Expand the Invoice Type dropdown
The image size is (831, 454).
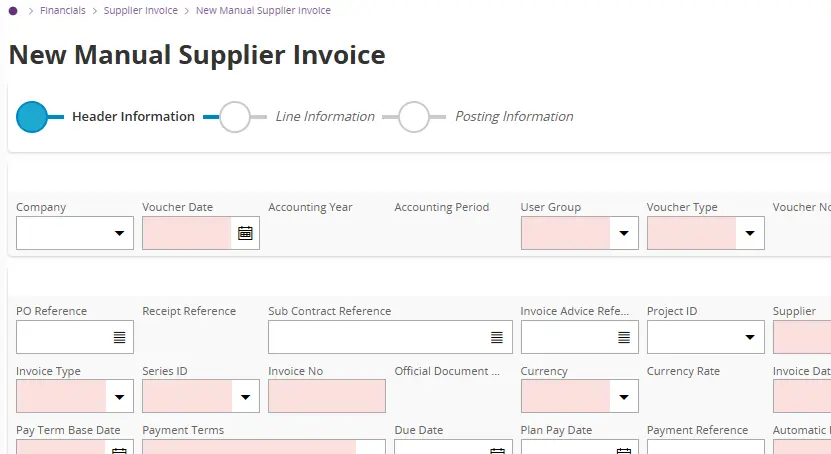coord(119,397)
